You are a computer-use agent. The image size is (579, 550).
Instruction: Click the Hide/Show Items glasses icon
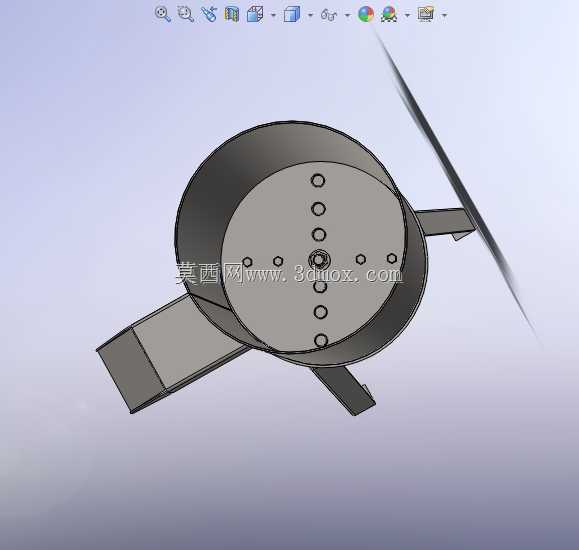coord(329,15)
